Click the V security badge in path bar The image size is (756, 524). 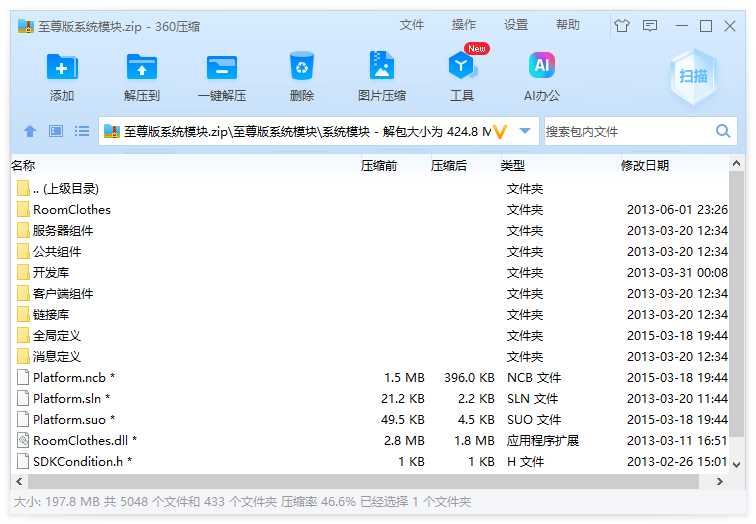501,131
